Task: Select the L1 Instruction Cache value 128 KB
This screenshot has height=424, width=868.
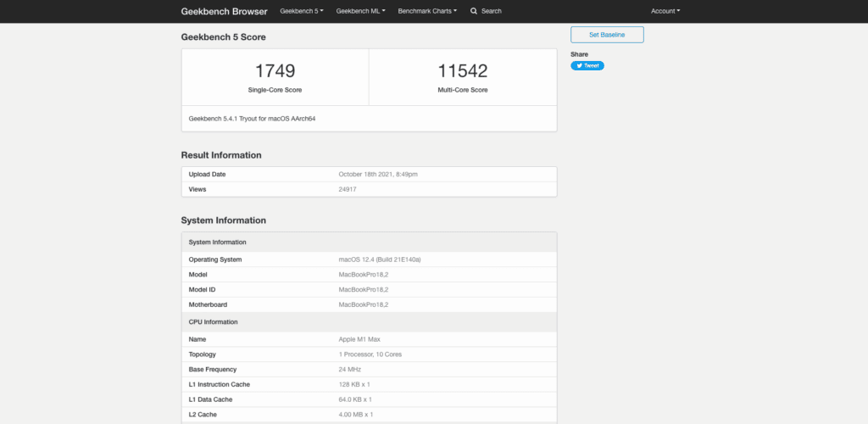Action: [x=354, y=384]
